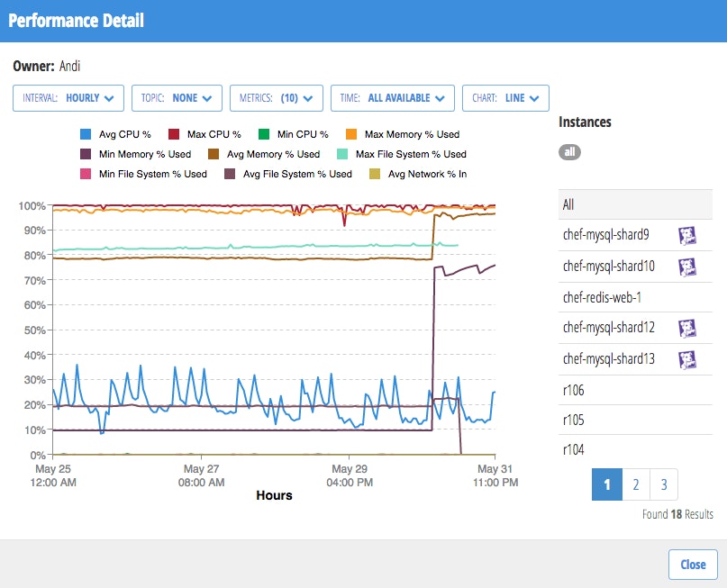The width and height of the screenshot is (727, 588).
Task: Click the Chef icon beside chef-mysql-shard13
Action: pyautogui.click(x=687, y=358)
